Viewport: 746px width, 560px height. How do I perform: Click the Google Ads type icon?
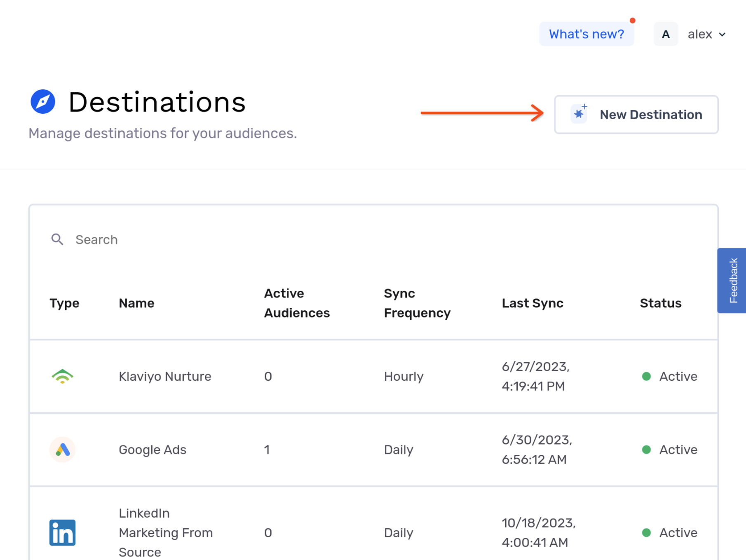tap(62, 450)
